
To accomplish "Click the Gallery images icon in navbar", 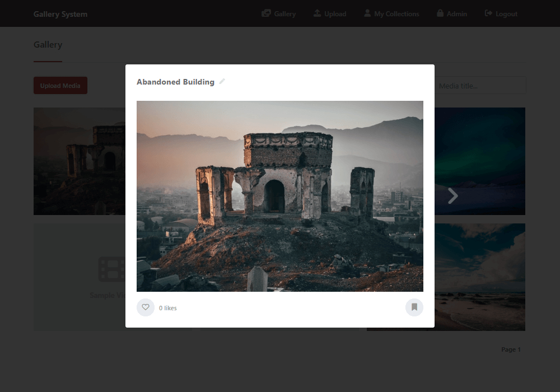I will [x=266, y=13].
